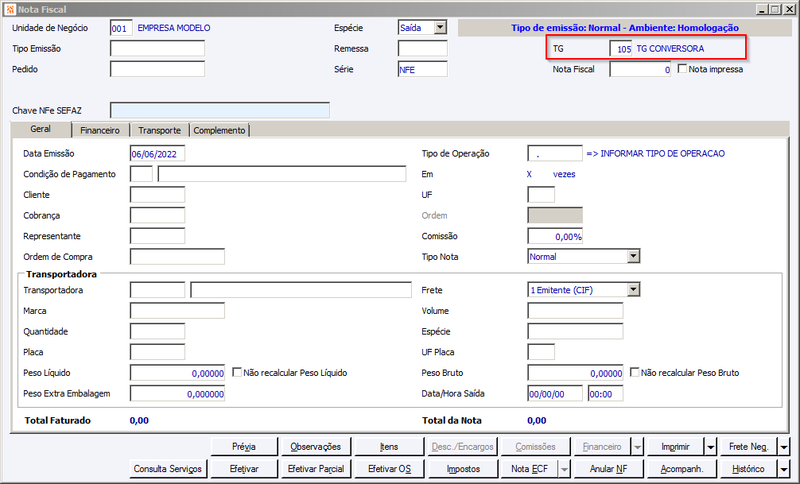Click the Prévia button
800x484 pixels.
coord(244,447)
